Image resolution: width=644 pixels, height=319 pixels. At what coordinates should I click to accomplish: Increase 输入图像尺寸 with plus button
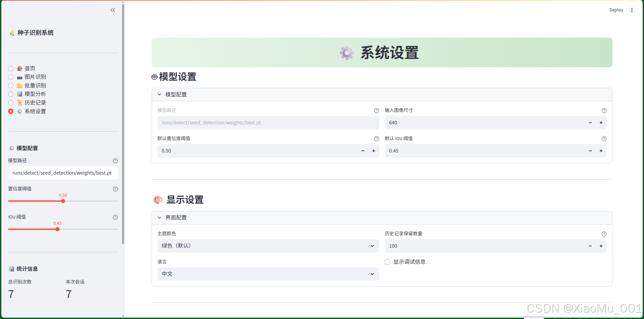601,123
